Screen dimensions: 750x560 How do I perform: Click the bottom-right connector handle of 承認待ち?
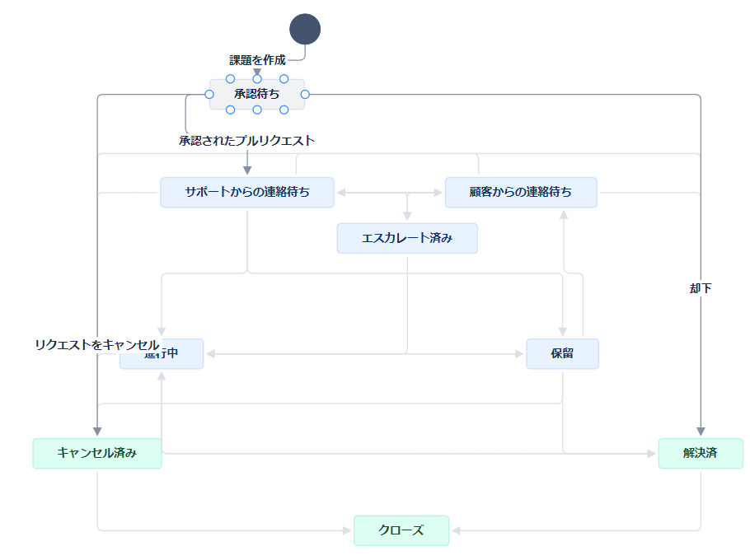284,110
